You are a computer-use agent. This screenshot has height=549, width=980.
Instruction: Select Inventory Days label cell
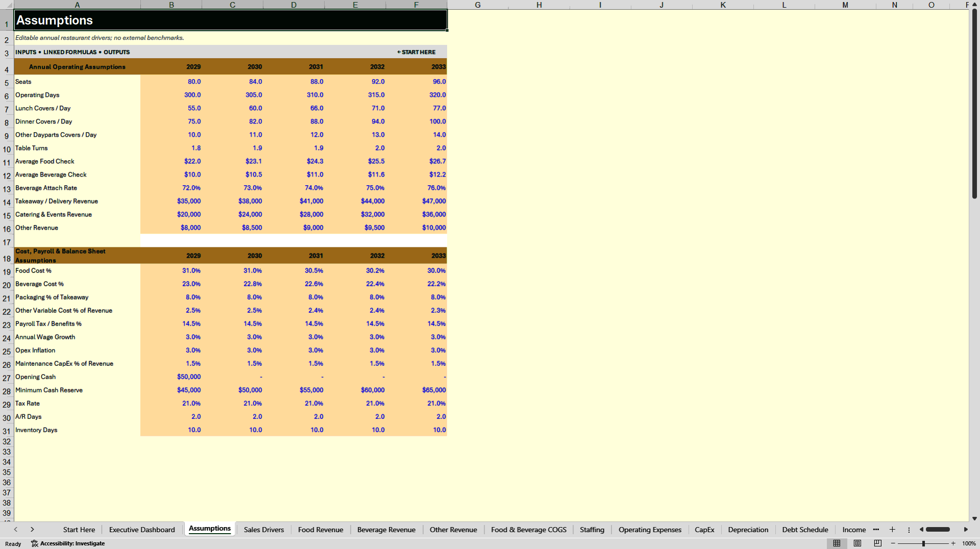click(x=77, y=430)
